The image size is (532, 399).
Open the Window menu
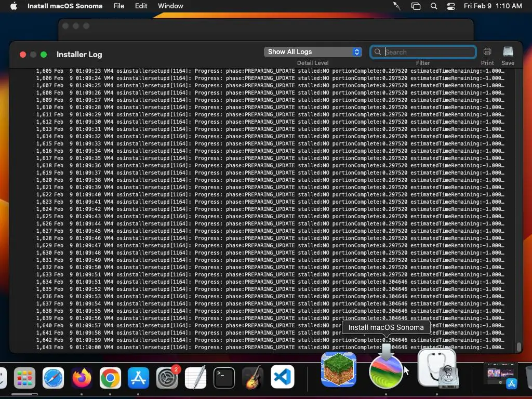coord(170,6)
